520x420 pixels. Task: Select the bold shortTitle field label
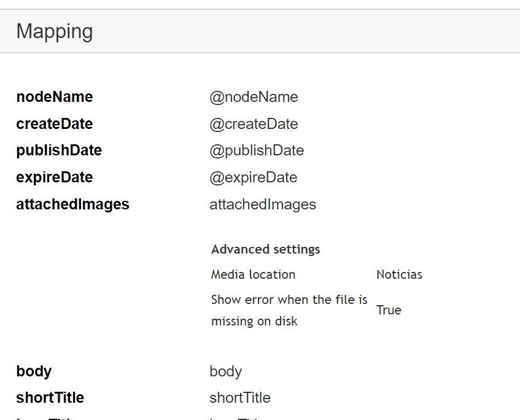[50, 398]
